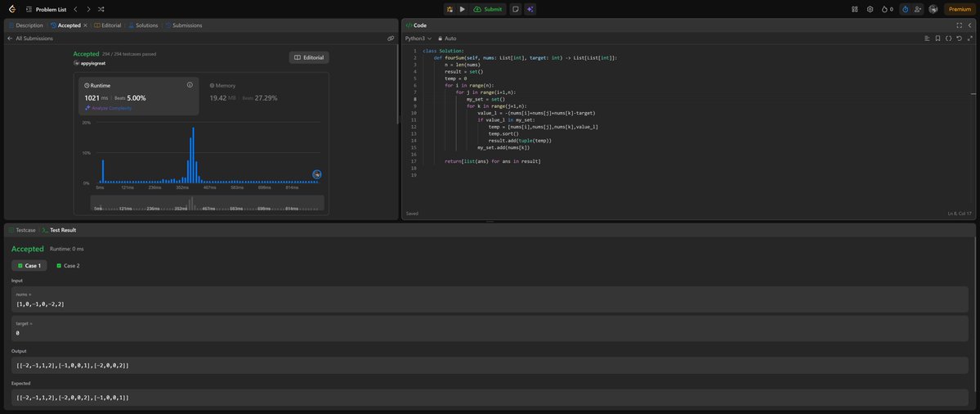Click the Runtime info icon

coord(190,84)
